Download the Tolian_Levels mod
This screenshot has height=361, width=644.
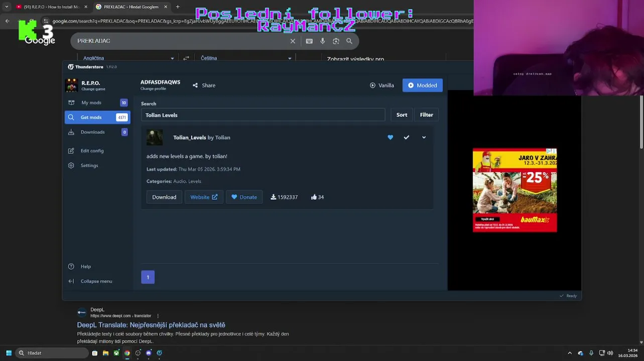[x=164, y=197]
